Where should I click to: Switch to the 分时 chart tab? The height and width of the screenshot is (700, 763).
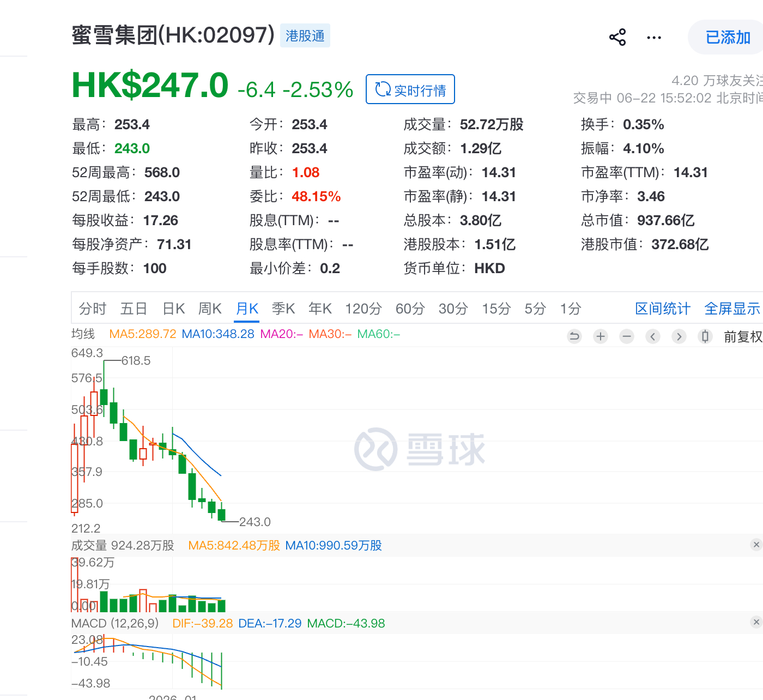[93, 309]
